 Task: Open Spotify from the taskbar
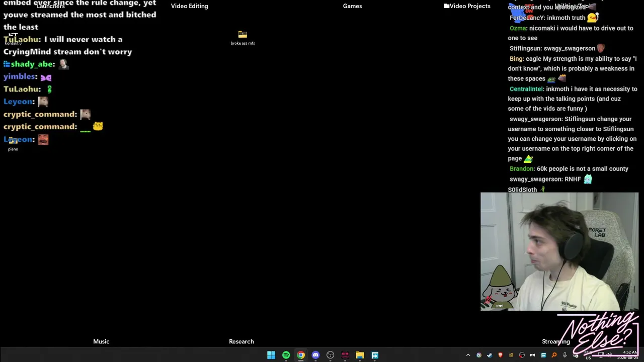286,355
